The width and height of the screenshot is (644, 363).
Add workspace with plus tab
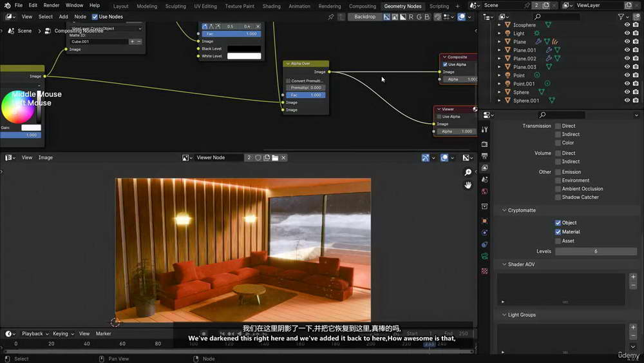coord(457,6)
